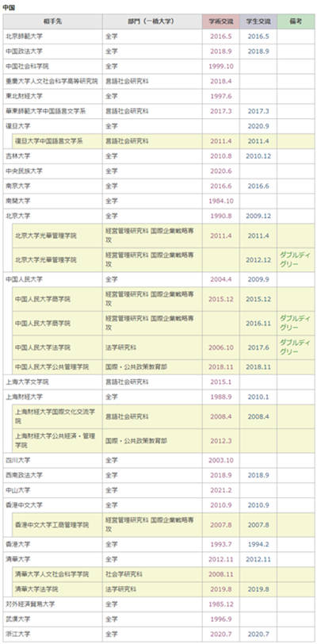Click the 2020.6 date value
Image resolution: width=317 pixels, height=644 pixels.
click(220, 171)
